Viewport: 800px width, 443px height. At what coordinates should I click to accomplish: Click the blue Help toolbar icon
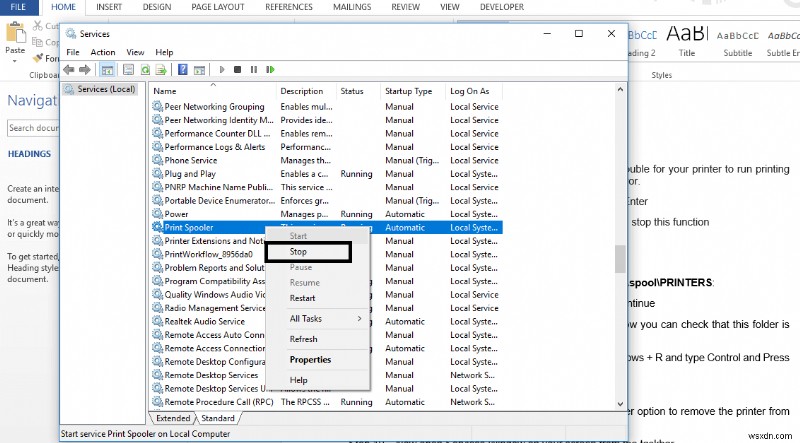[x=183, y=69]
